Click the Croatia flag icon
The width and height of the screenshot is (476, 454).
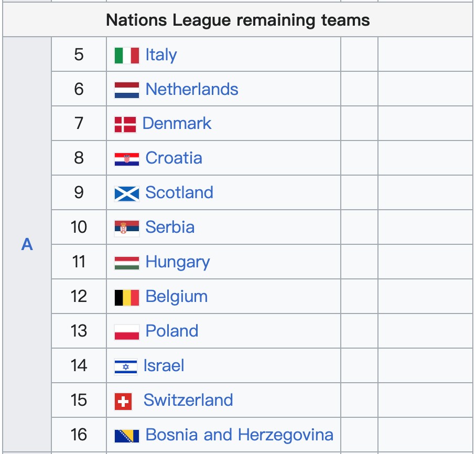point(126,159)
